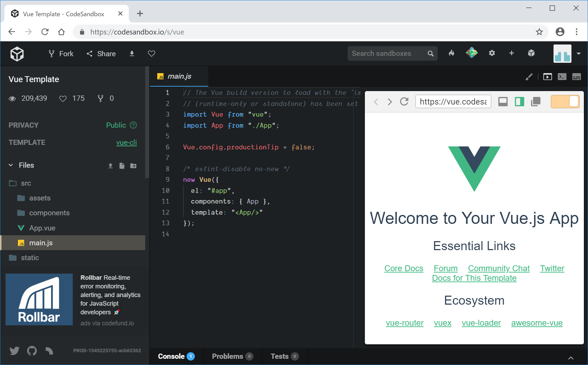Open the trending flame icon
Screen dimensions: 588x365
click(451, 53)
